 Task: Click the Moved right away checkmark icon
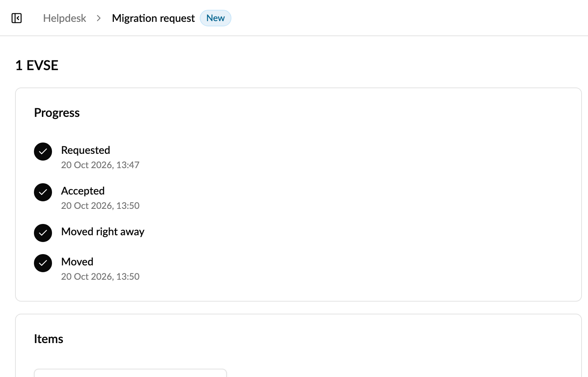[x=43, y=233]
